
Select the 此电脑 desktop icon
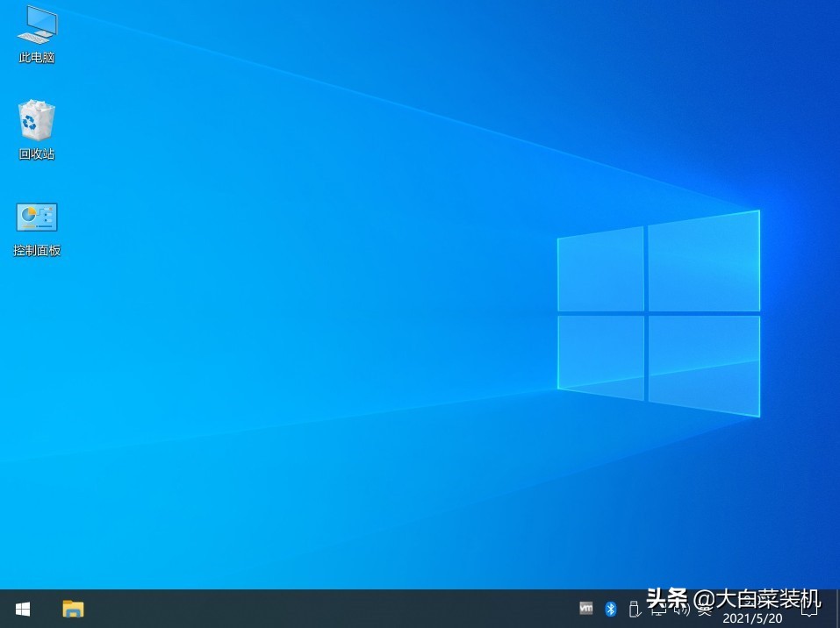tap(37, 26)
